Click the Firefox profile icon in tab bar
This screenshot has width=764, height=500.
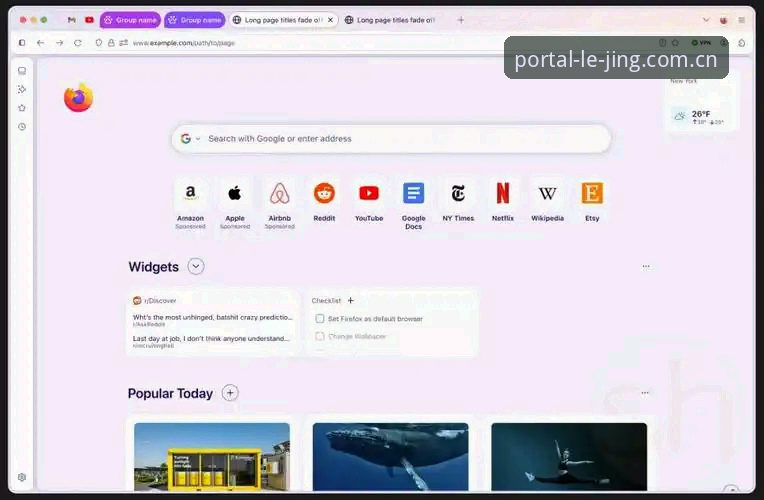724,20
